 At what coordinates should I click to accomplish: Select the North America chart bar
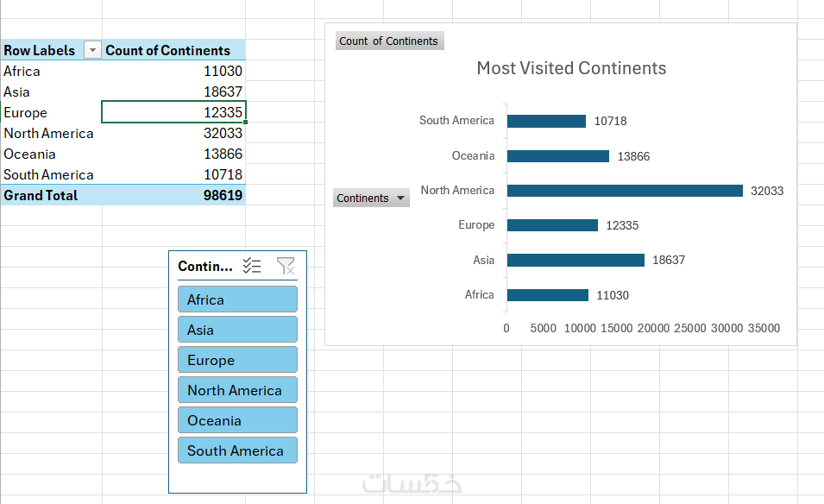(x=625, y=191)
